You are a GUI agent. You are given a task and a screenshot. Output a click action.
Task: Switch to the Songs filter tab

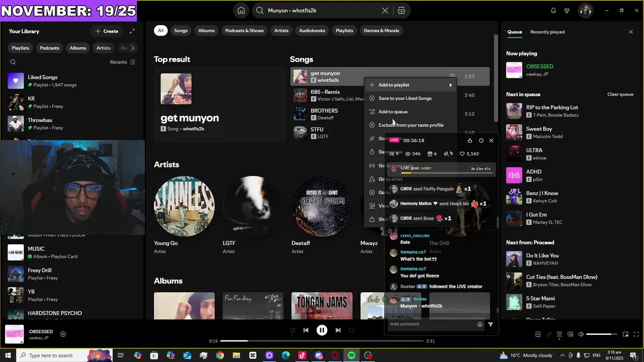pos(181,31)
